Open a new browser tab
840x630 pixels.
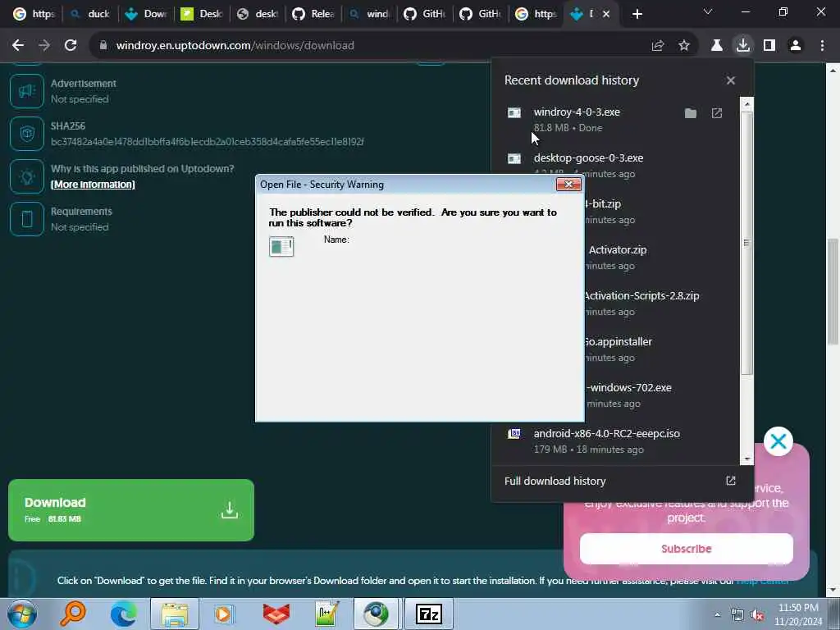coord(637,14)
